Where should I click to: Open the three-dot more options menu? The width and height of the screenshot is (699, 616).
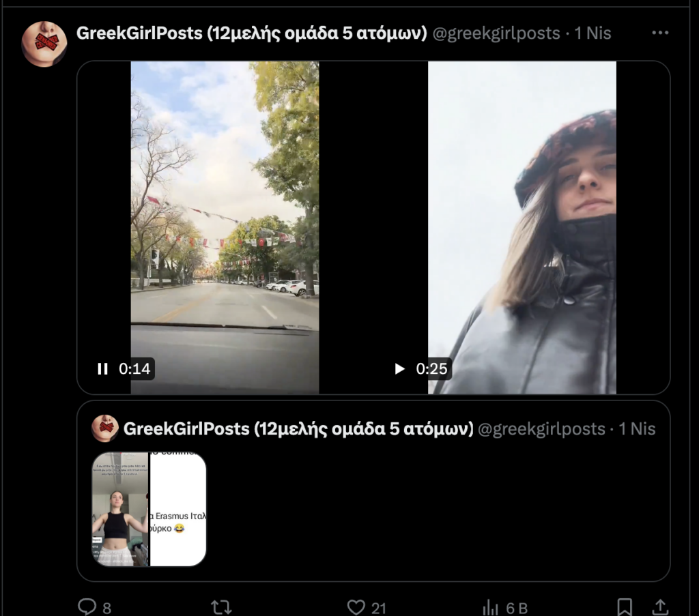tap(660, 33)
